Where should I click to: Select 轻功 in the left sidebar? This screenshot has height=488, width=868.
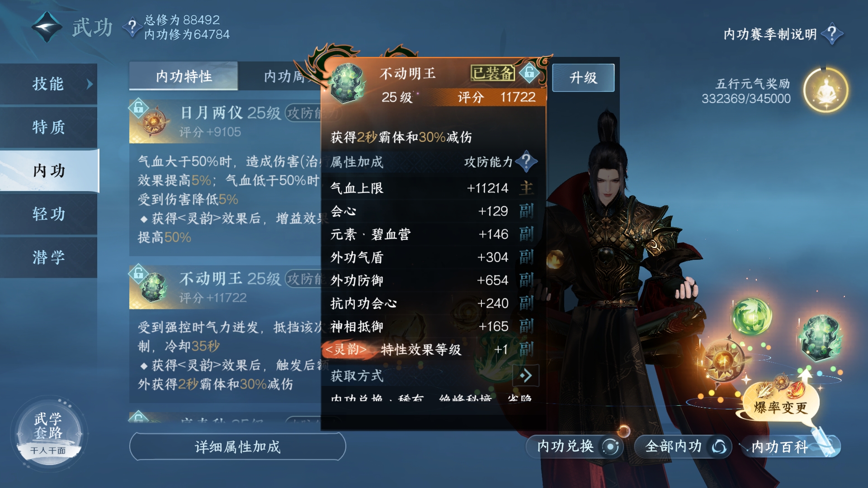click(x=49, y=214)
